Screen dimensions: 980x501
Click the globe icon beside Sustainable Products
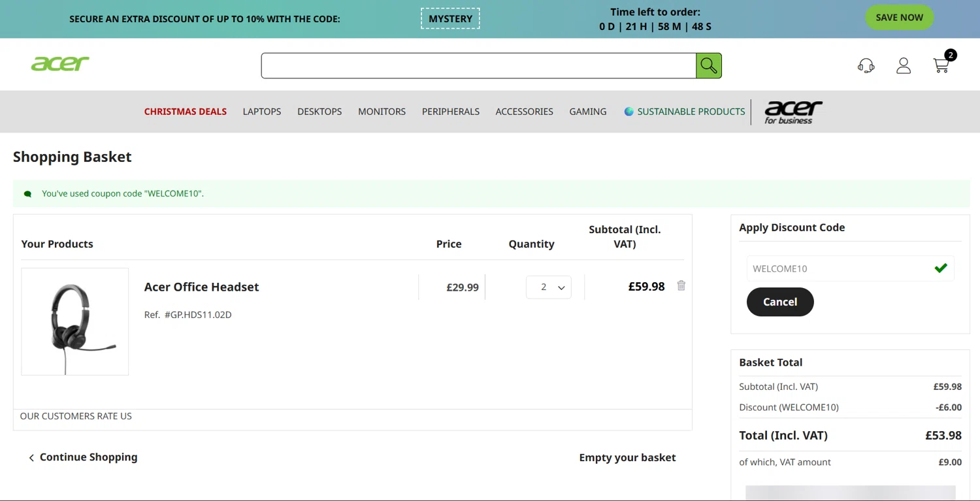pos(629,112)
